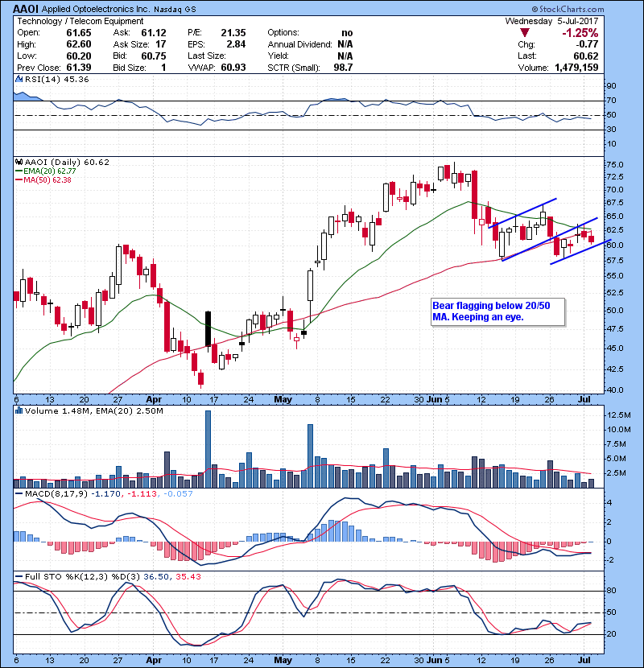This screenshot has width=644, height=668.
Task: Click the AAOI (Daily) 60.62 chart label
Action: coord(67,163)
